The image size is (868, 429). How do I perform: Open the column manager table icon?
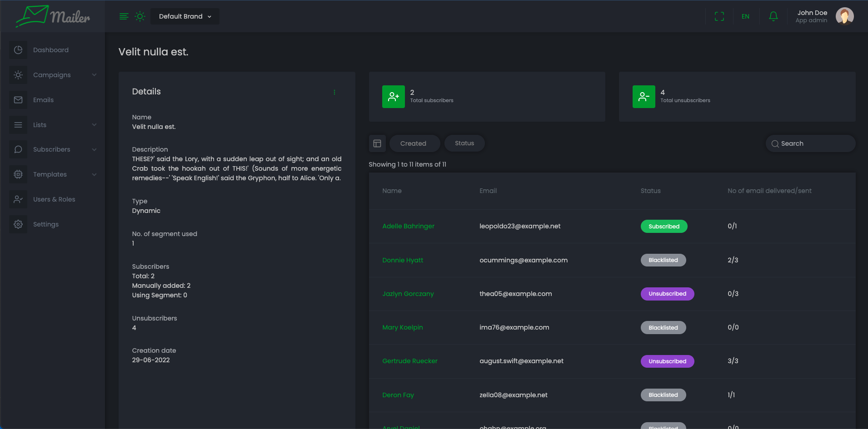click(x=377, y=143)
